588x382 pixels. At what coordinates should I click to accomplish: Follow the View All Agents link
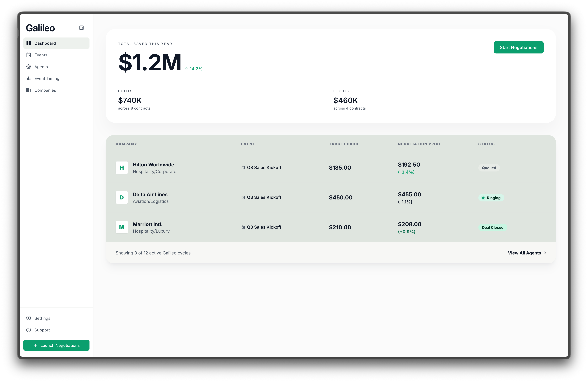(x=526, y=253)
